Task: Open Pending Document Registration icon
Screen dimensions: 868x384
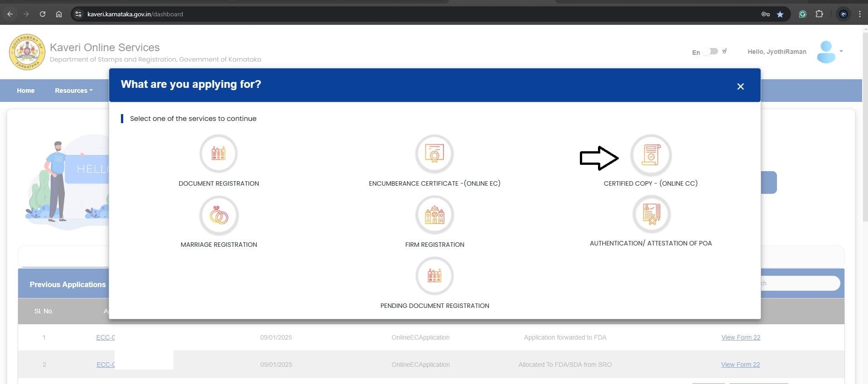Action: [x=434, y=276]
